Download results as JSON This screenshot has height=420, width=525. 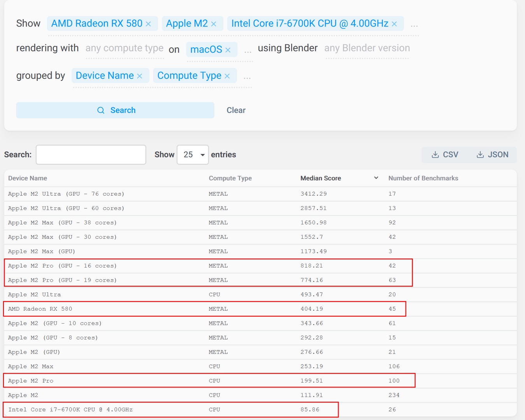tap(493, 155)
